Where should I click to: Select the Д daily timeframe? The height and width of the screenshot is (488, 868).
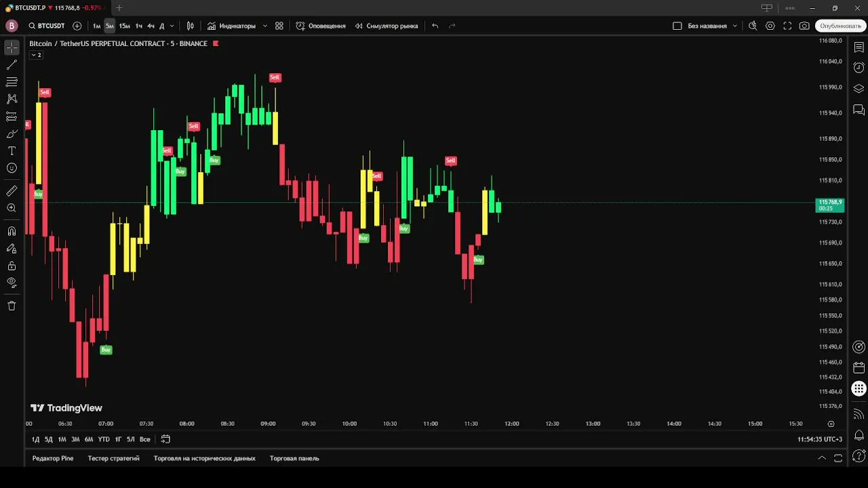coord(161,26)
